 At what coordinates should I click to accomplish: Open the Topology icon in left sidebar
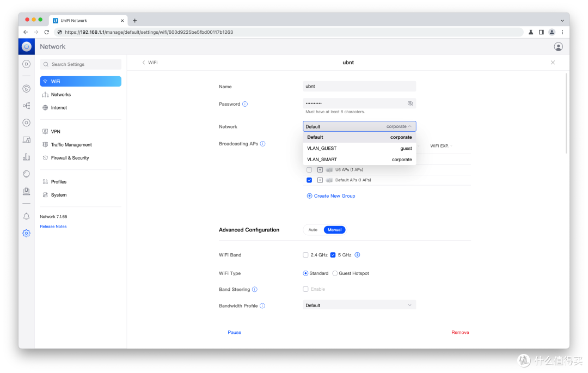pos(26,106)
